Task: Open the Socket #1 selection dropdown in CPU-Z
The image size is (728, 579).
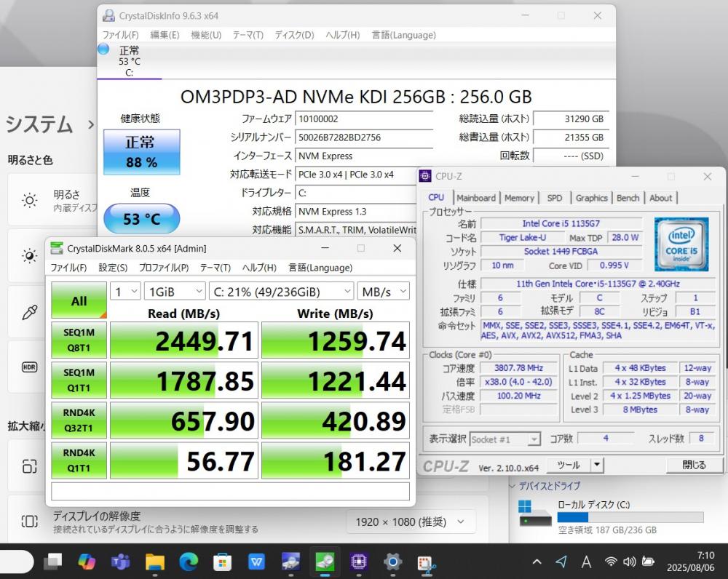Action: (505, 439)
